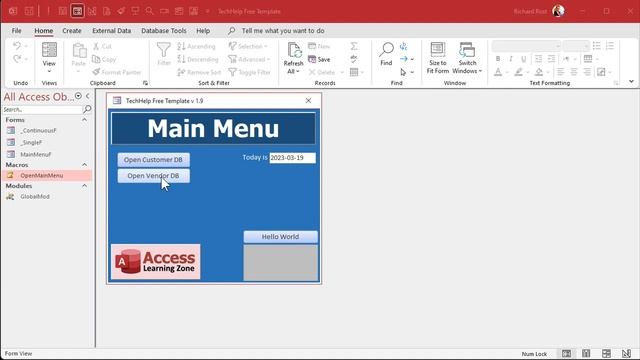640x360 pixels.
Task: Click the Totals sigma icon
Action: click(x=354, y=46)
